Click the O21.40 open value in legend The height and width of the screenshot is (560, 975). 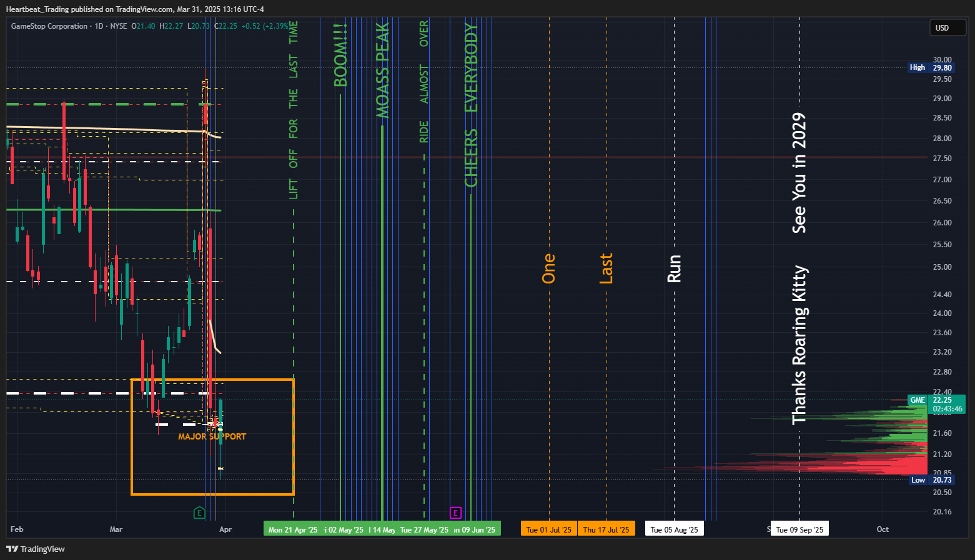pyautogui.click(x=143, y=26)
